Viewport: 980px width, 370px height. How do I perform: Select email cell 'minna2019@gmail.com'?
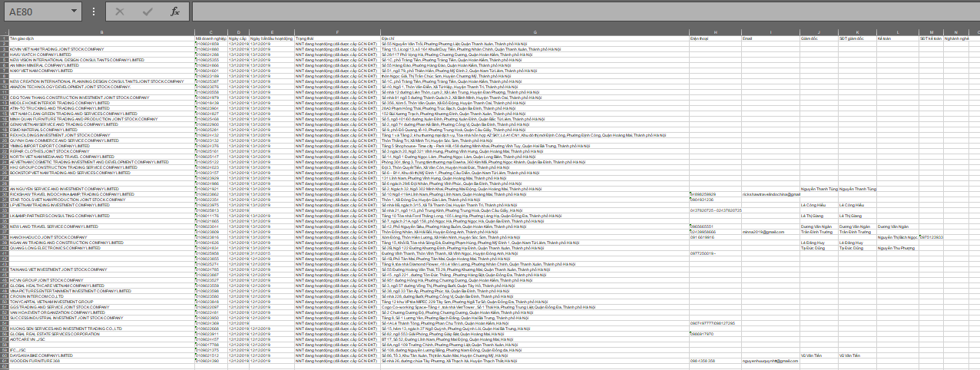tap(770, 233)
